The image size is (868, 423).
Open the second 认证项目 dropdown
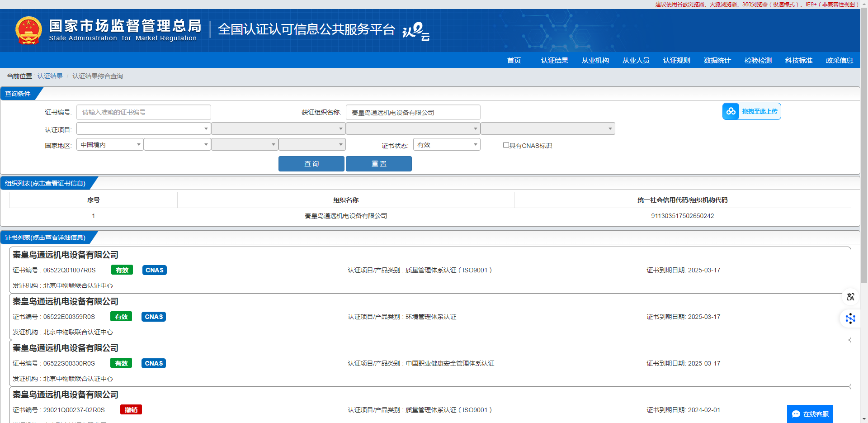click(278, 128)
